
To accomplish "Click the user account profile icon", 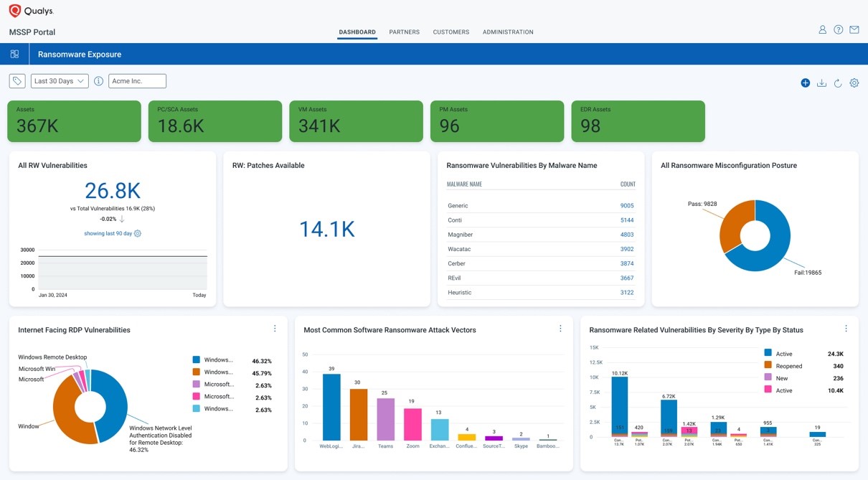I will (x=823, y=30).
